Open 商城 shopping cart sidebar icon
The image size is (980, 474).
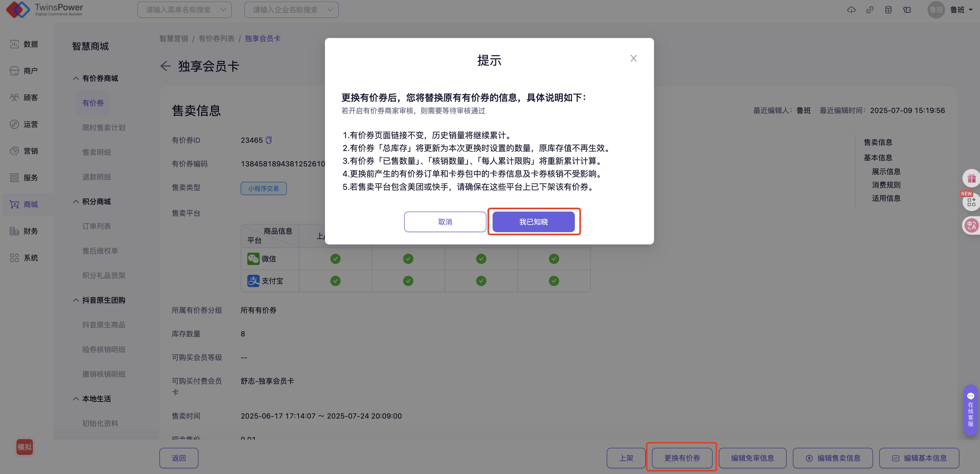(x=14, y=204)
